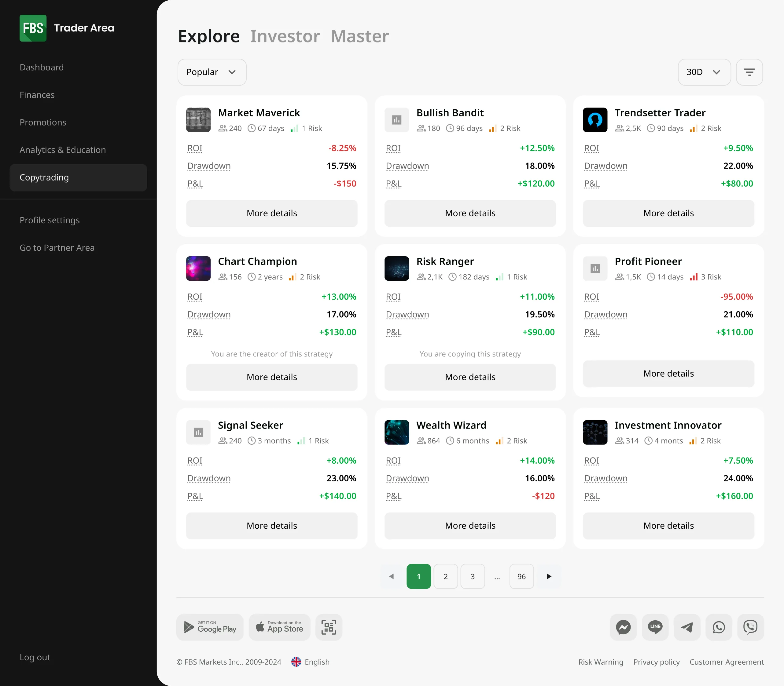784x686 pixels.
Task: Open More details for Signal Seeker
Action: pyautogui.click(x=271, y=526)
